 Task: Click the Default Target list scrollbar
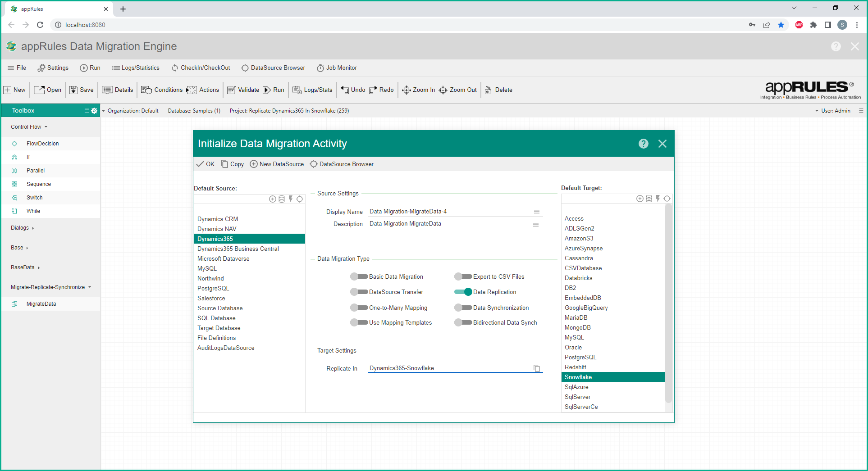pos(668,303)
